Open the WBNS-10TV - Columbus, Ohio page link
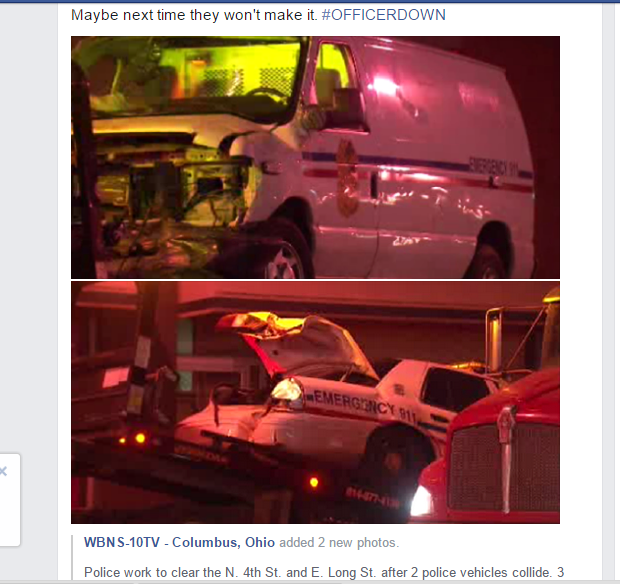Viewport: 620px width, 584px height. point(179,542)
